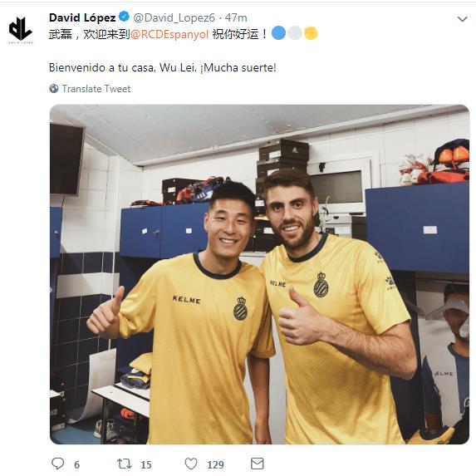This screenshot has height=476, width=476.
Task: Click the globe icon beside Translate Tweet
Action: [x=54, y=89]
